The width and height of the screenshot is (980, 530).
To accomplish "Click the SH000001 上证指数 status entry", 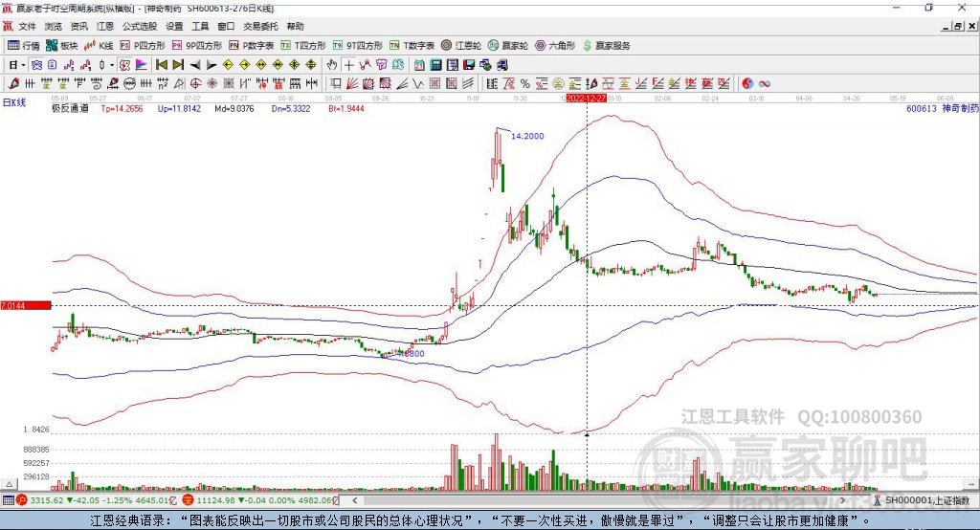I will (926, 500).
